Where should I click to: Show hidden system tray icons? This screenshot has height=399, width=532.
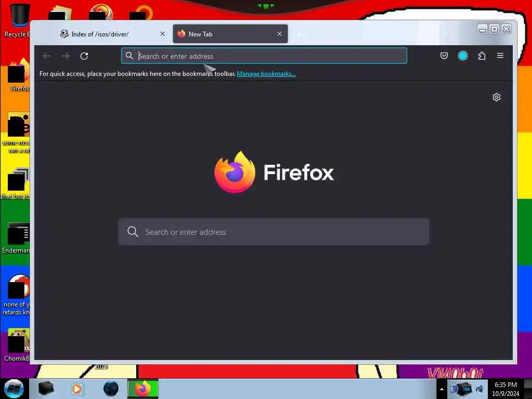click(442, 389)
